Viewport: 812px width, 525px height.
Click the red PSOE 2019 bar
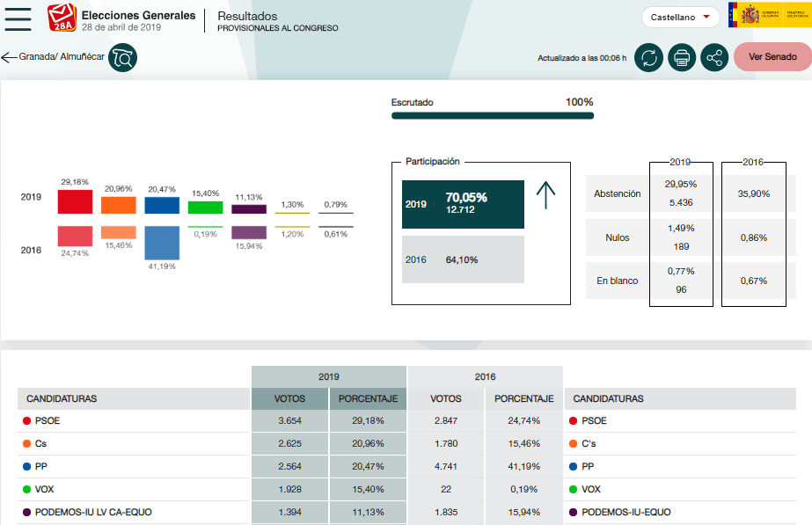[75, 201]
